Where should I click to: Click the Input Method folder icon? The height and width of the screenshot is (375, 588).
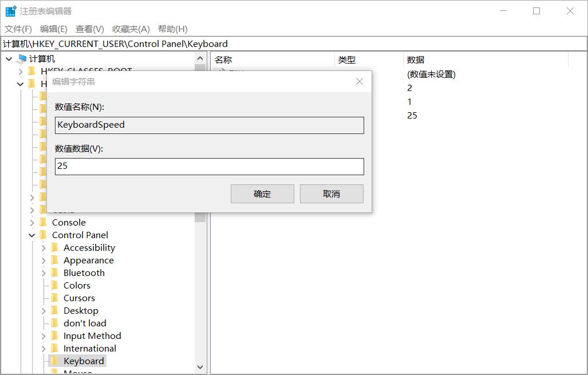coord(56,335)
